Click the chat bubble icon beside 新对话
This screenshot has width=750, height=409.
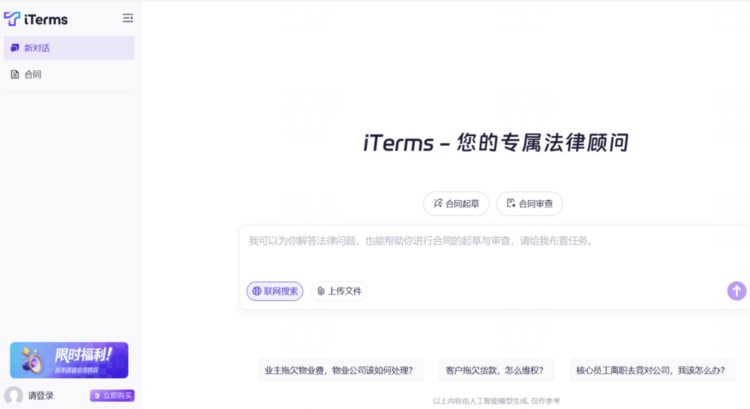15,48
